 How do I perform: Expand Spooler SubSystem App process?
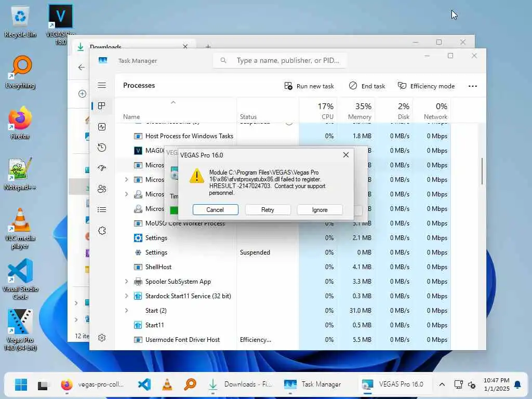coord(127,282)
